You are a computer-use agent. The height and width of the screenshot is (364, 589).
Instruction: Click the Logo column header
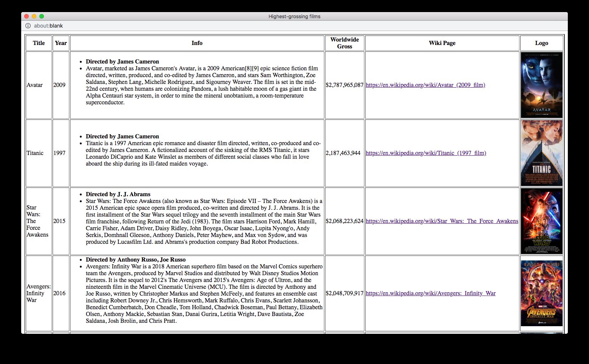coord(542,43)
